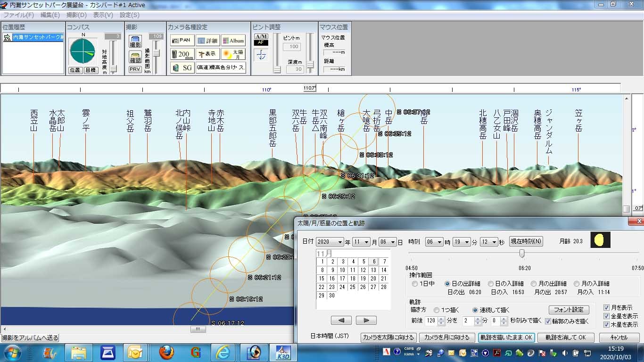Viewport: 644px width, 362px height.
Task: Open the ファイル(F) menu
Action: click(19, 15)
